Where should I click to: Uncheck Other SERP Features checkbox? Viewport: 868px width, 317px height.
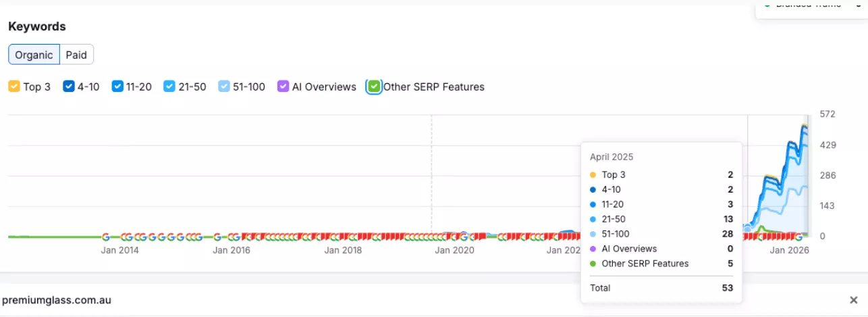click(x=374, y=87)
